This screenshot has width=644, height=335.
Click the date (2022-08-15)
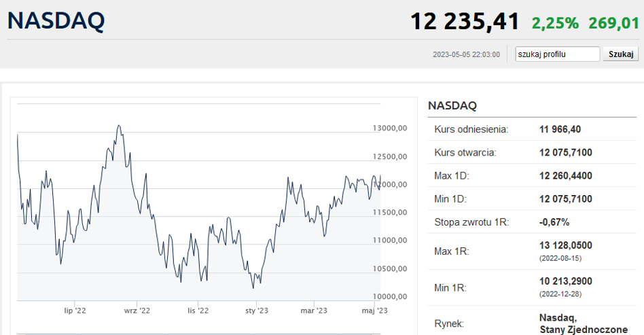560,258
